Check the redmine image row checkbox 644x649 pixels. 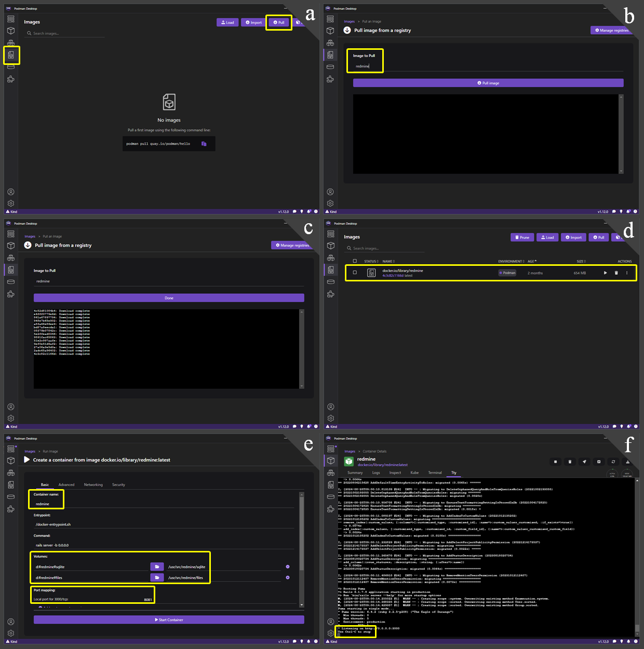point(355,273)
